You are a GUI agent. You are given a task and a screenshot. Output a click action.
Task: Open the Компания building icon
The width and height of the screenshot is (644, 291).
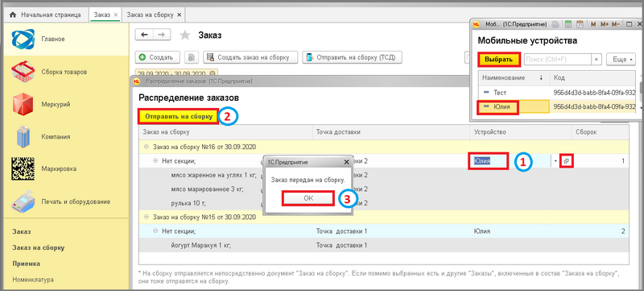coord(23,137)
